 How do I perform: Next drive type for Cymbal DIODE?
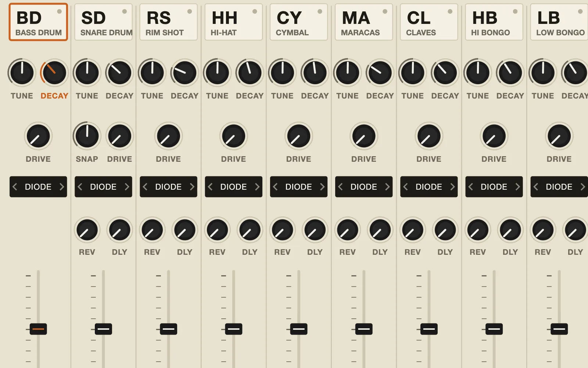click(x=322, y=187)
